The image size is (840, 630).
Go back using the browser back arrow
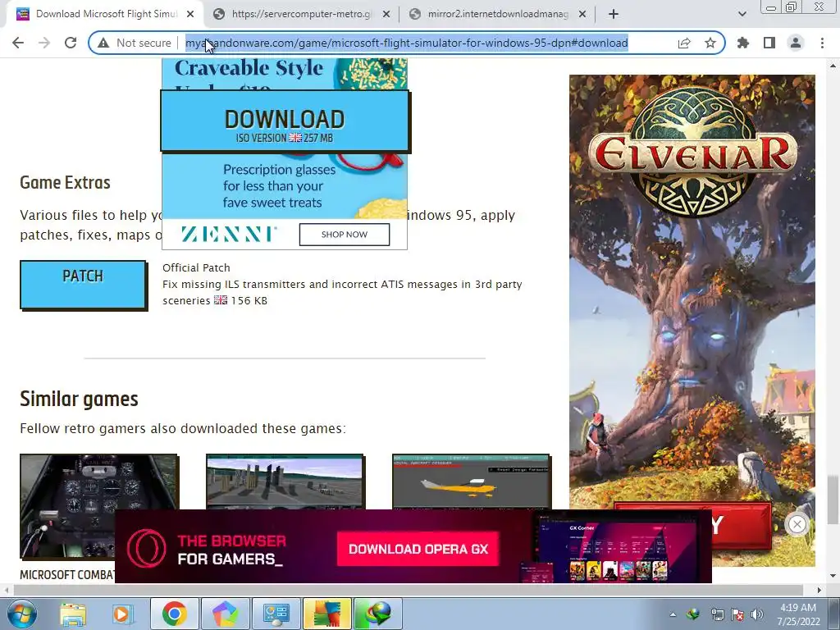tap(18, 43)
